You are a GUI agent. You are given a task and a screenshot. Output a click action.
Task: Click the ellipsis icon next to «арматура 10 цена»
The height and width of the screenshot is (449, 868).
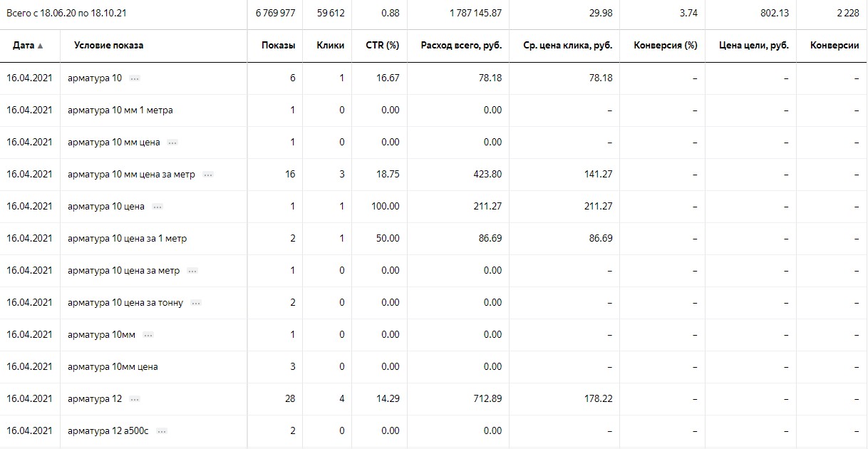point(157,207)
